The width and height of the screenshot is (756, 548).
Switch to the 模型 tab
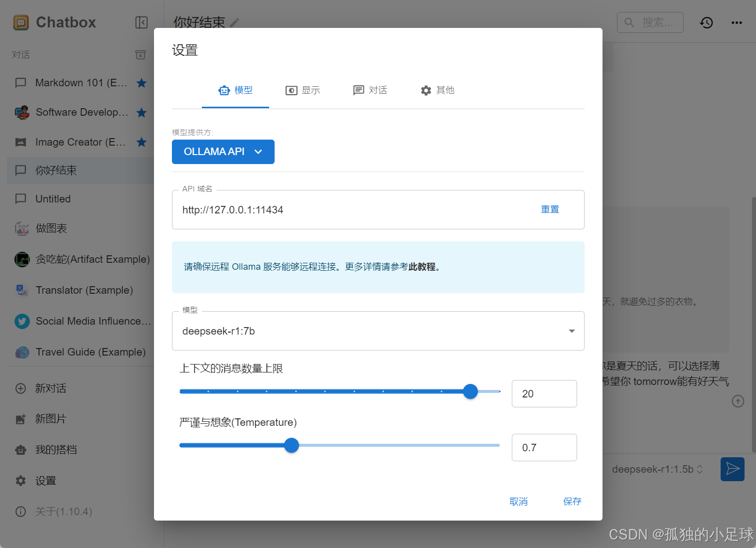pyautogui.click(x=235, y=90)
